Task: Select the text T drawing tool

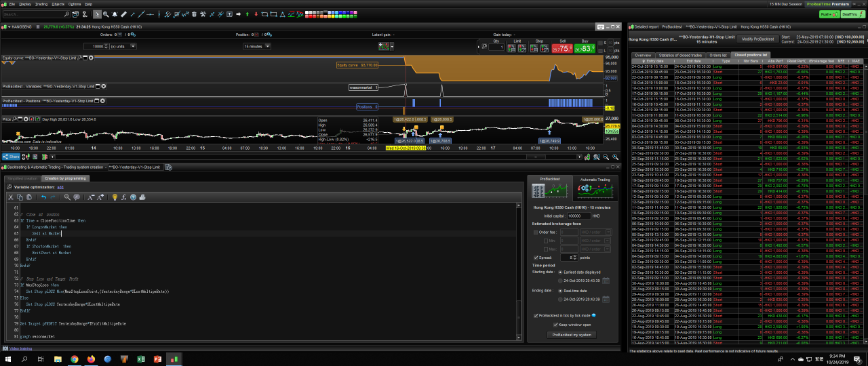Action: click(229, 14)
